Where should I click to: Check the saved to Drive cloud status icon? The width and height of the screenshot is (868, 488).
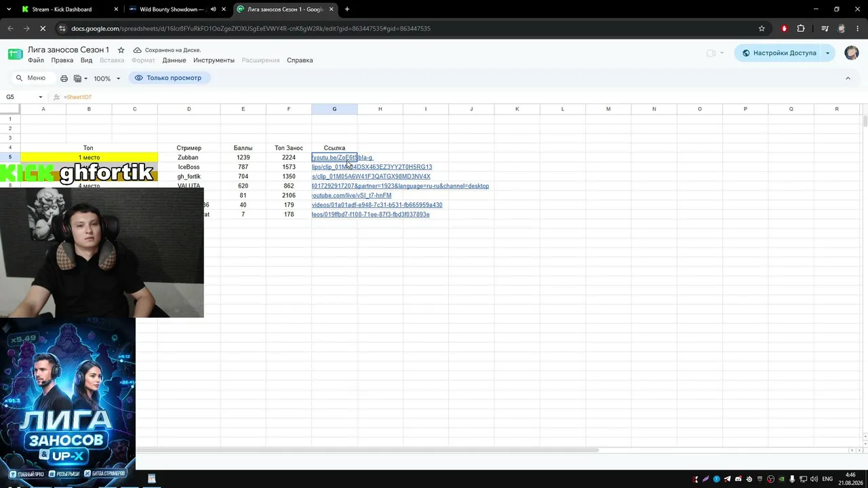click(x=137, y=50)
